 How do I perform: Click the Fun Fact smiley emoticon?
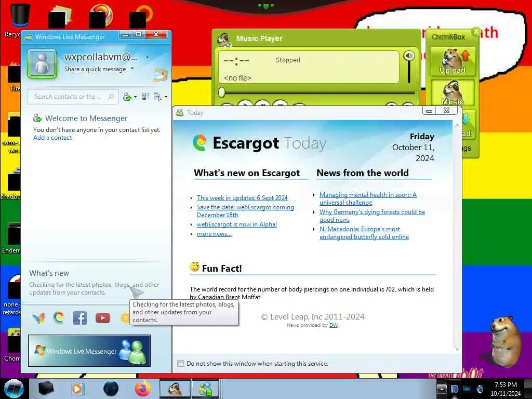(194, 267)
